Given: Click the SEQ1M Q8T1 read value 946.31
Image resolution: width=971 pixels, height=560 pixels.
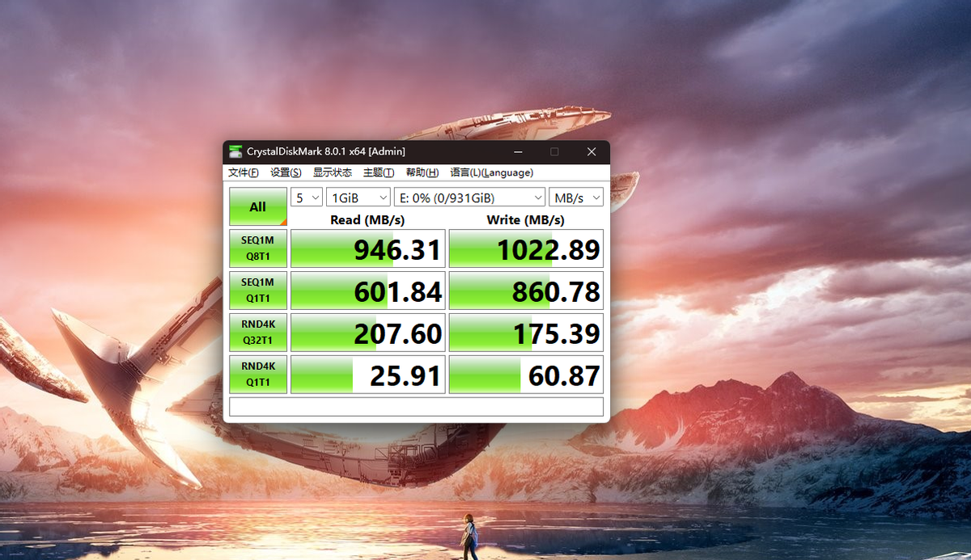Looking at the screenshot, I should coord(368,248).
